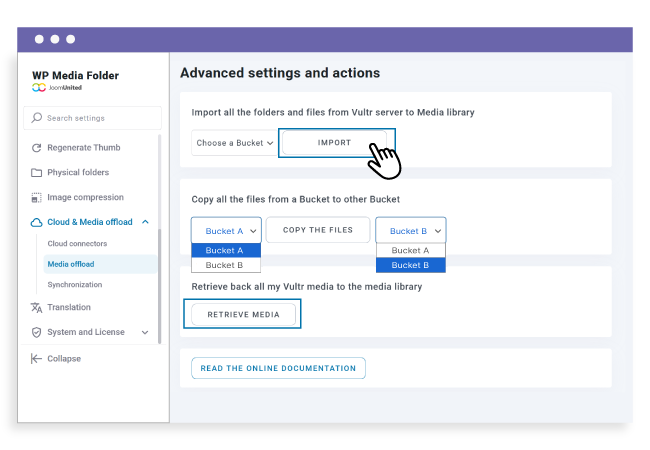The width and height of the screenshot is (650, 450).
Task: Click the search magnifier icon
Action: pyautogui.click(x=36, y=118)
